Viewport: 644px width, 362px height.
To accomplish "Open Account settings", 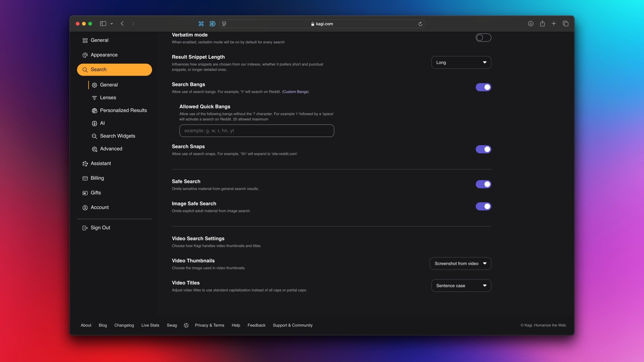I will click(114, 207).
